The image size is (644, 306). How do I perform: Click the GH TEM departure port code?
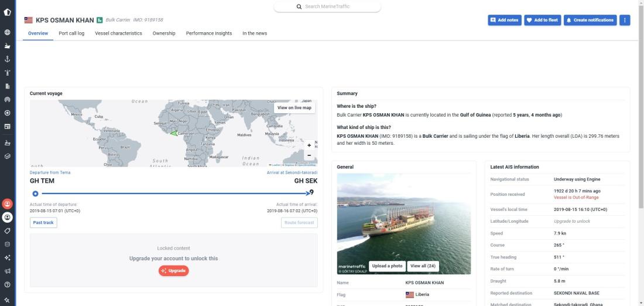click(42, 181)
